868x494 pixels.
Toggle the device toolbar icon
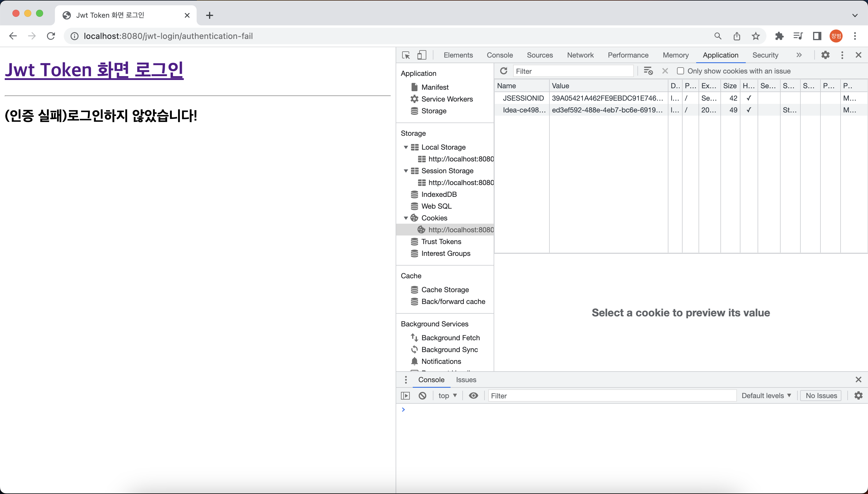[x=421, y=55]
